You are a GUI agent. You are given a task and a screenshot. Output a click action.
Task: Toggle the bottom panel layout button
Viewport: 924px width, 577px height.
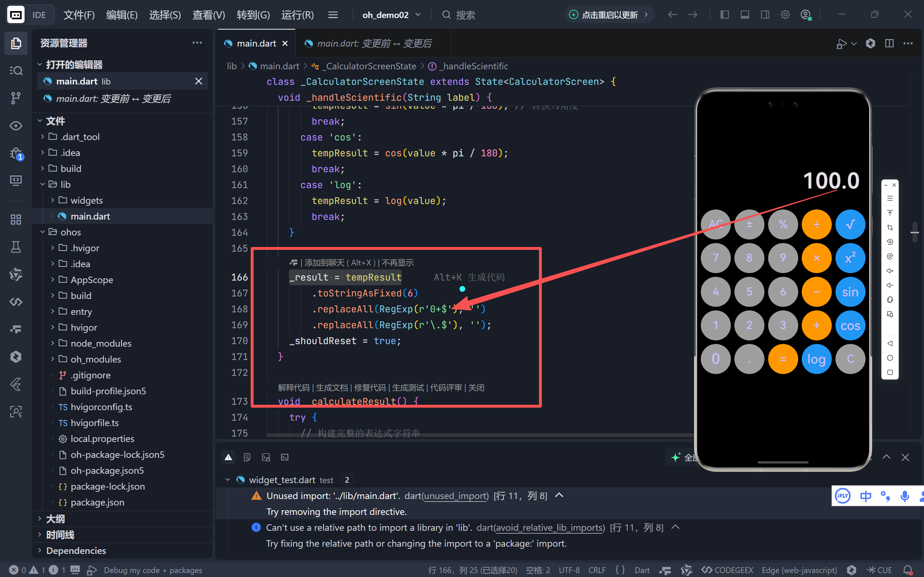point(744,15)
